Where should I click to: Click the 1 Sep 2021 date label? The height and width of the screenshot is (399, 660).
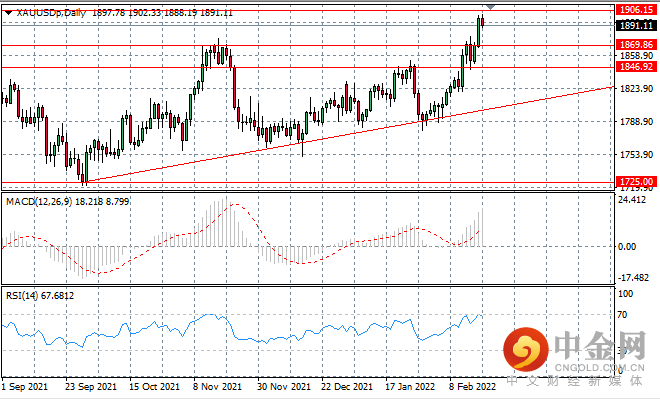[24, 386]
